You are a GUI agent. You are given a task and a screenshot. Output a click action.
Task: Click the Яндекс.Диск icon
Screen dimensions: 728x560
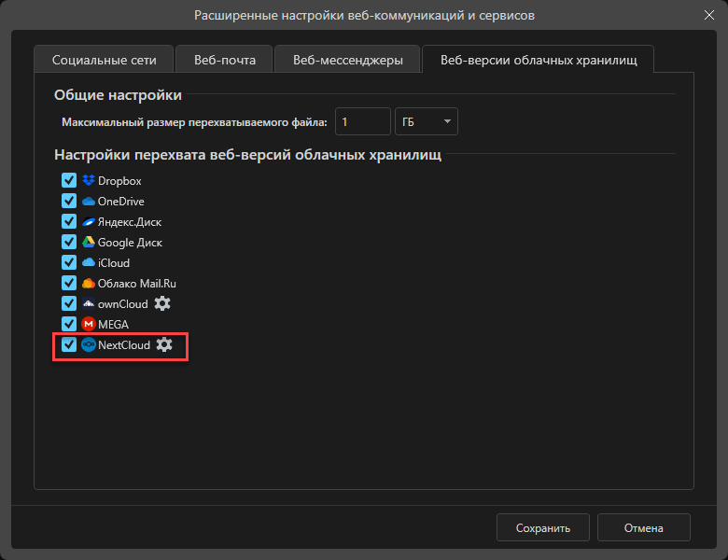click(89, 222)
